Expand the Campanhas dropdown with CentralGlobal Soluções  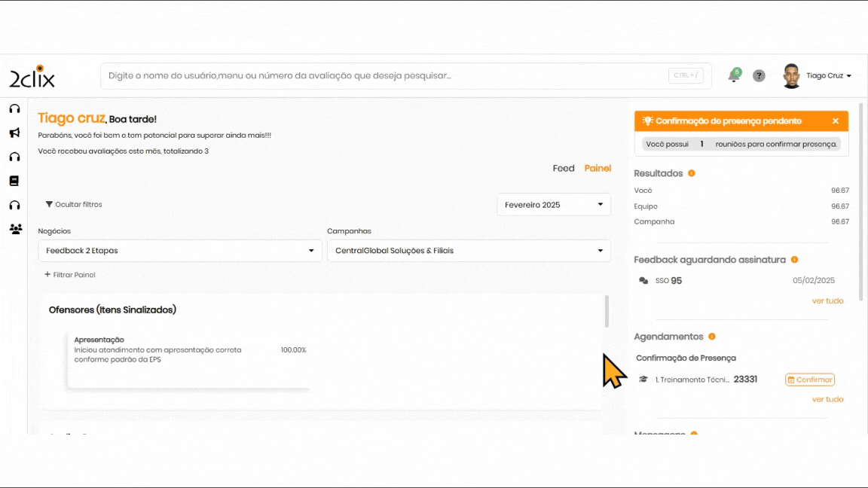point(469,251)
